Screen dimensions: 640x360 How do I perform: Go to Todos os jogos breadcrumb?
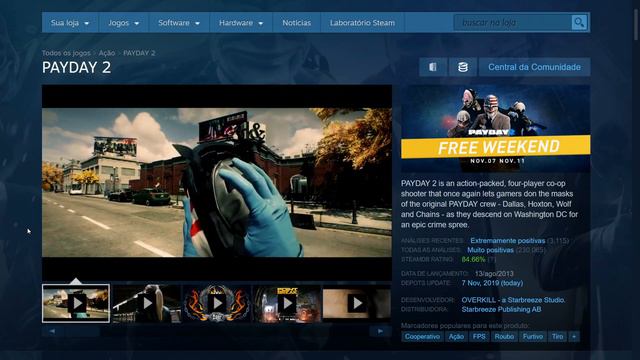tap(66, 53)
